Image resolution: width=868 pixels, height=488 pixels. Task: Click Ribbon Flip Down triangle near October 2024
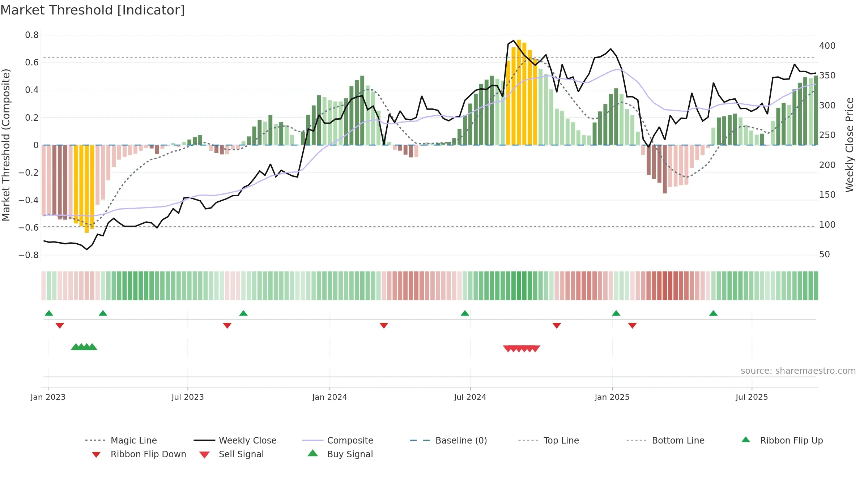click(x=557, y=326)
